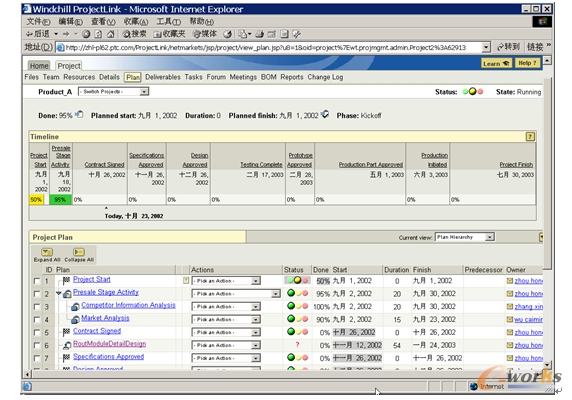Collapse the Presale Stage Activity tree node
Viewport: 572px width, 400px height.
58,293
